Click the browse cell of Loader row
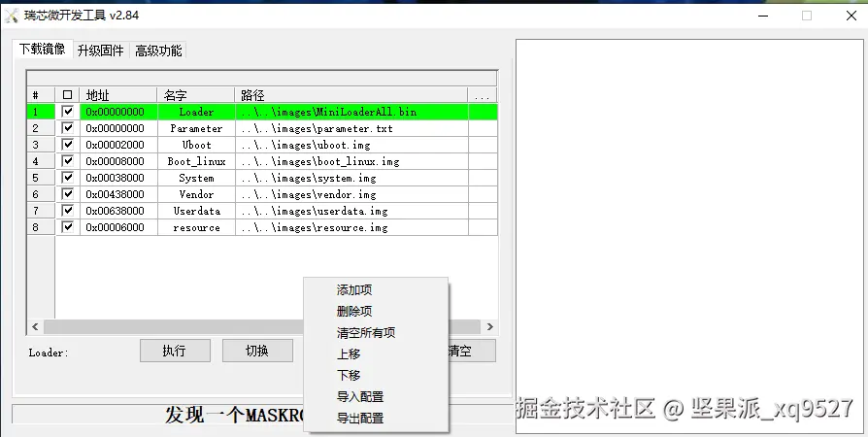 [x=483, y=112]
